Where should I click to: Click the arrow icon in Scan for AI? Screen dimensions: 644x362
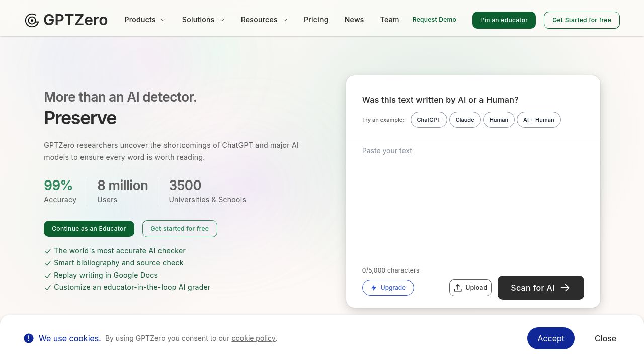[x=565, y=288]
